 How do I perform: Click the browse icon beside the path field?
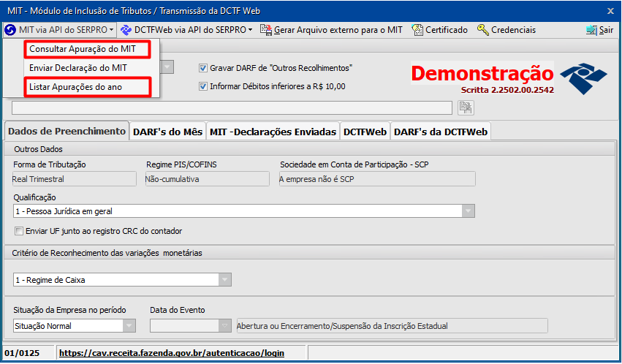coord(465,107)
